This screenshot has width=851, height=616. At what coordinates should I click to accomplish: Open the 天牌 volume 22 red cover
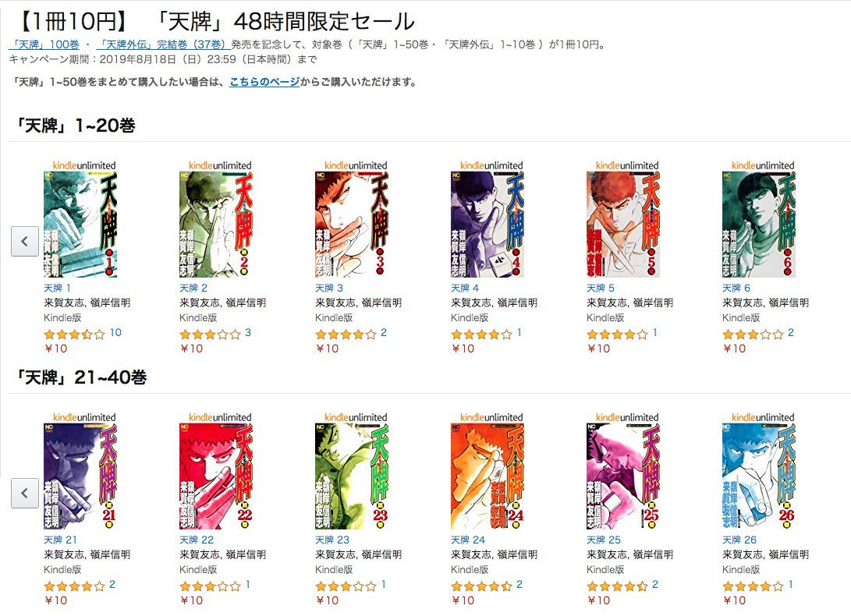click(216, 476)
